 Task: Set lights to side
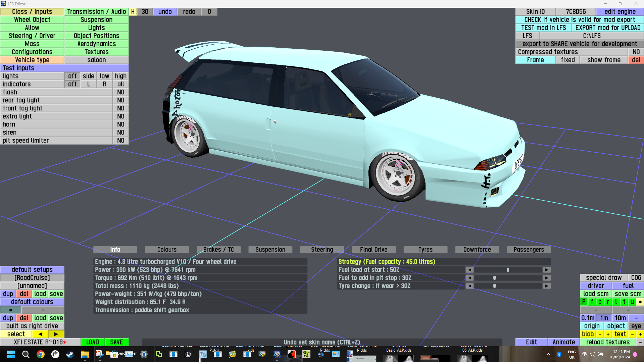coord(89,76)
